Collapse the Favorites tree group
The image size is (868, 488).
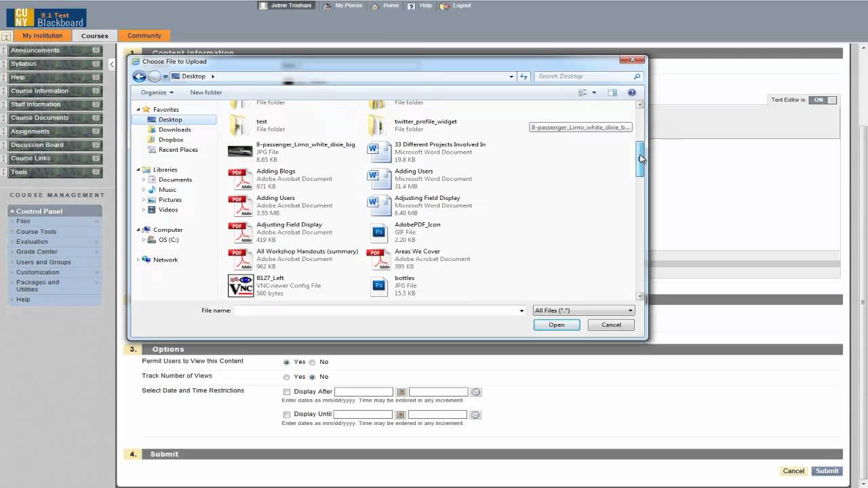click(x=138, y=109)
